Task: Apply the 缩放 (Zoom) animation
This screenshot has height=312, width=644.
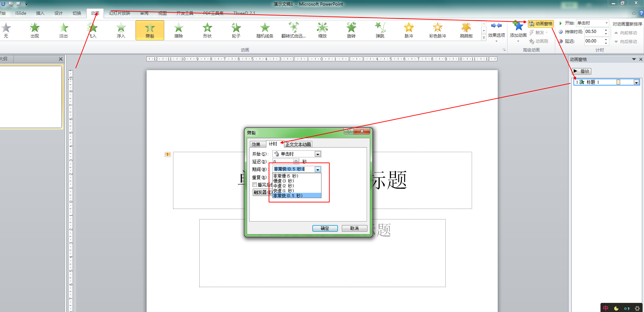Action: (x=323, y=30)
